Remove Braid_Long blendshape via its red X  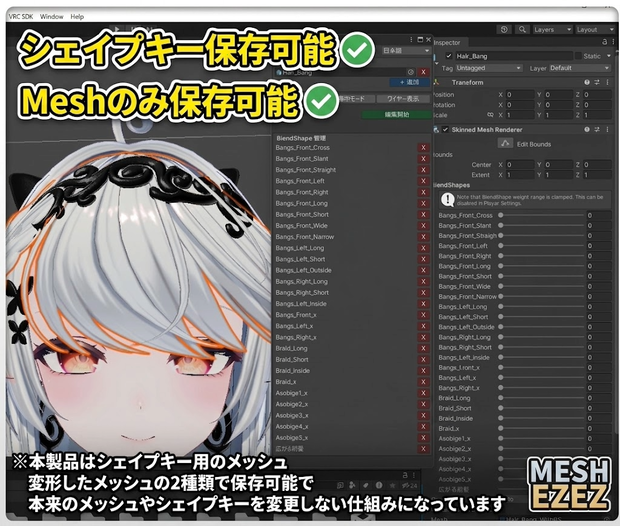[x=423, y=348]
